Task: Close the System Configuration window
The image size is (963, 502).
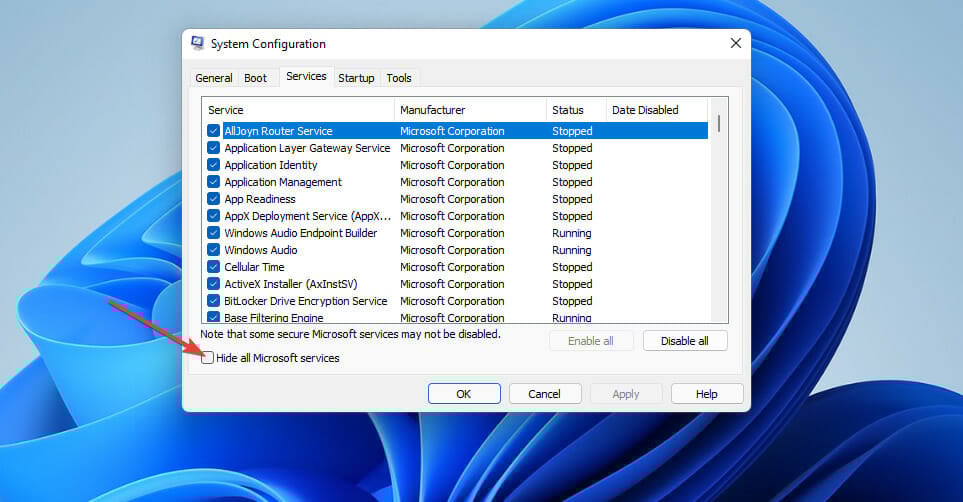Action: coord(735,43)
